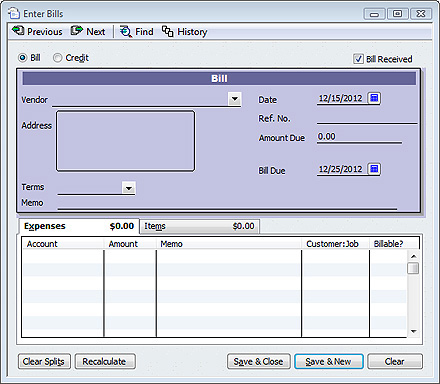
Task: Click the History toolbar label
Action: coord(192,32)
